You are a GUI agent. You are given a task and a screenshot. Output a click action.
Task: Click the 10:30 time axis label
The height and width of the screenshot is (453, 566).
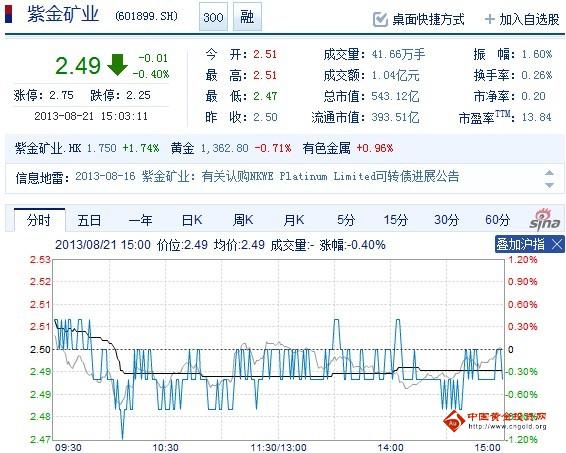pyautogui.click(x=165, y=448)
